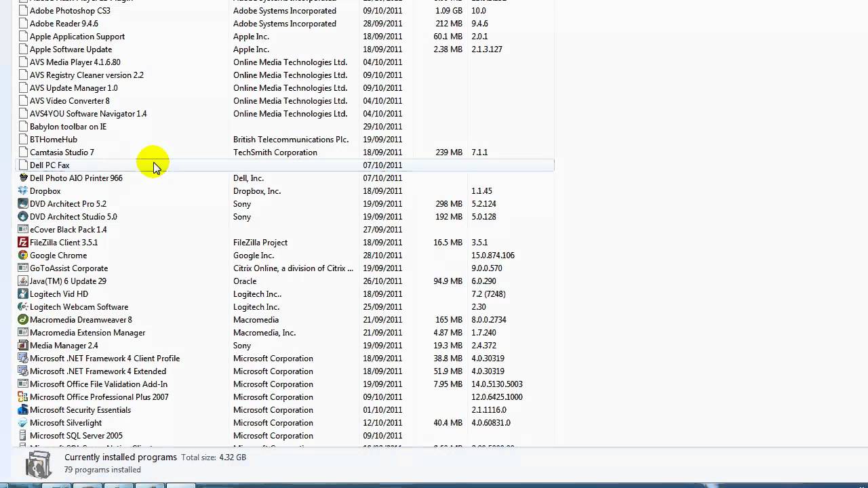Click size 94.9 MB of Java update

(x=448, y=281)
